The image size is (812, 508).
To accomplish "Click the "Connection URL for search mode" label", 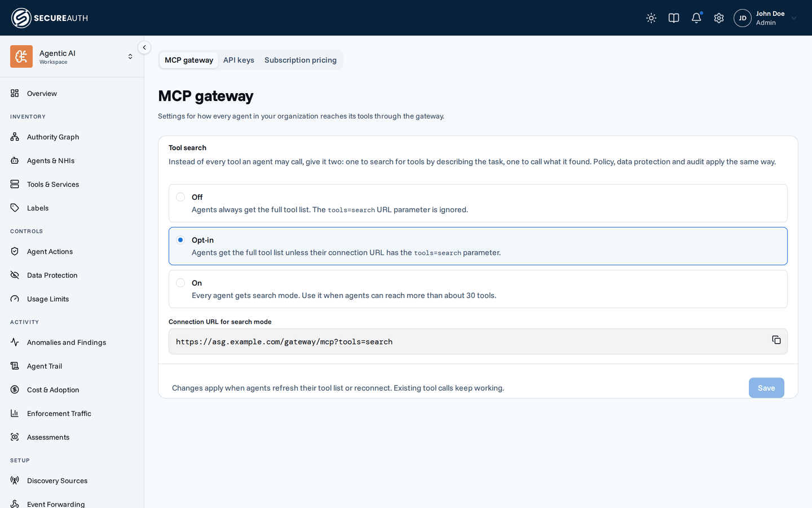I will point(220,322).
